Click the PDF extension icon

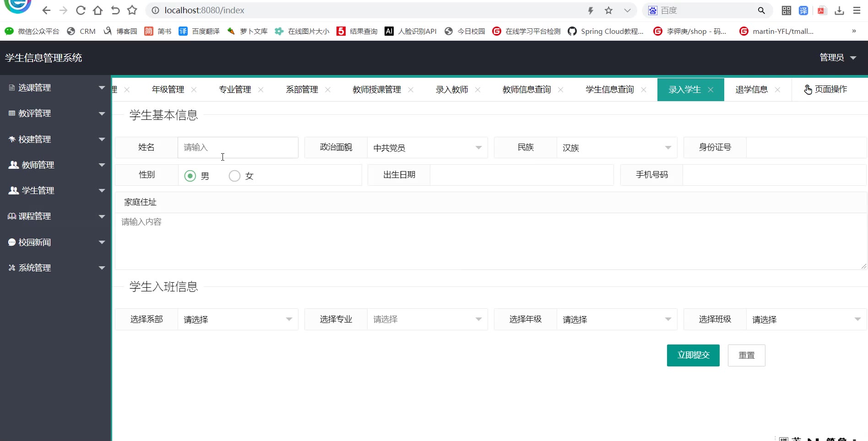[x=822, y=10]
